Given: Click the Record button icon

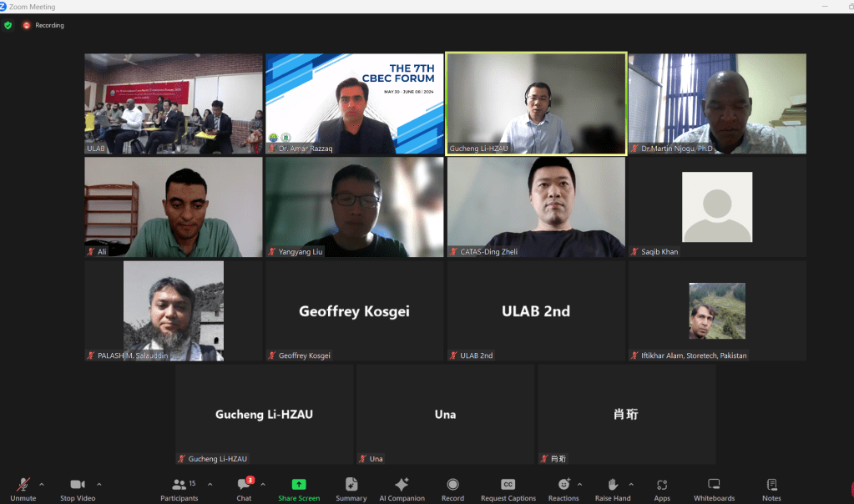Looking at the screenshot, I should pyautogui.click(x=452, y=484).
